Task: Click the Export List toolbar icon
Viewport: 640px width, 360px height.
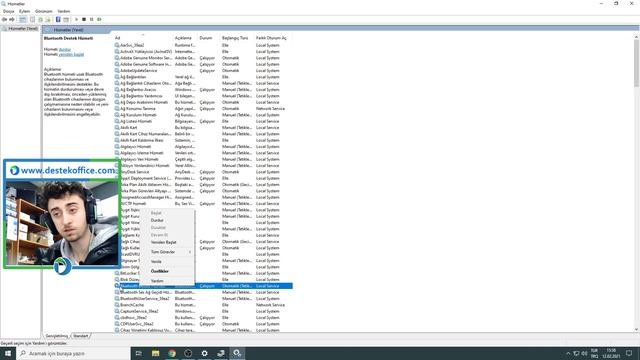Action: coord(48,19)
